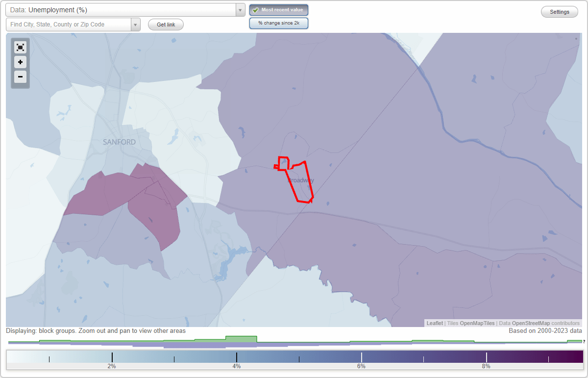Click the Displaying: block groups status text
588x378 pixels.
(96, 331)
